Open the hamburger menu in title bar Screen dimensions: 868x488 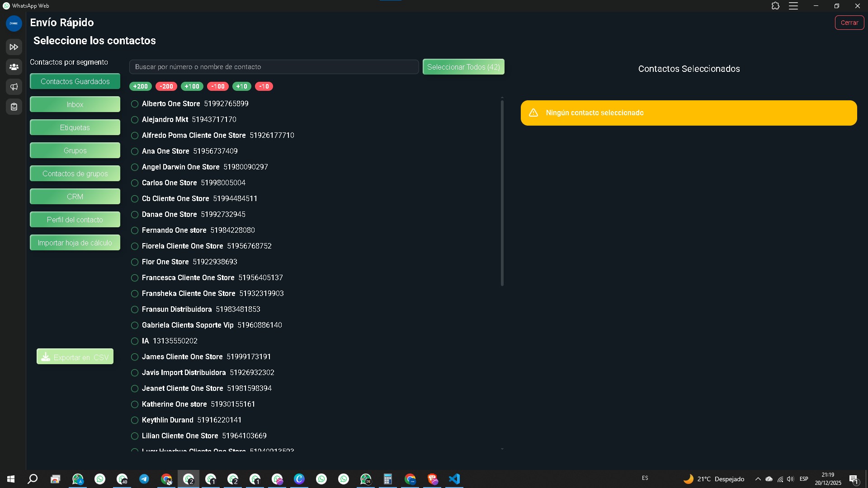tap(793, 6)
